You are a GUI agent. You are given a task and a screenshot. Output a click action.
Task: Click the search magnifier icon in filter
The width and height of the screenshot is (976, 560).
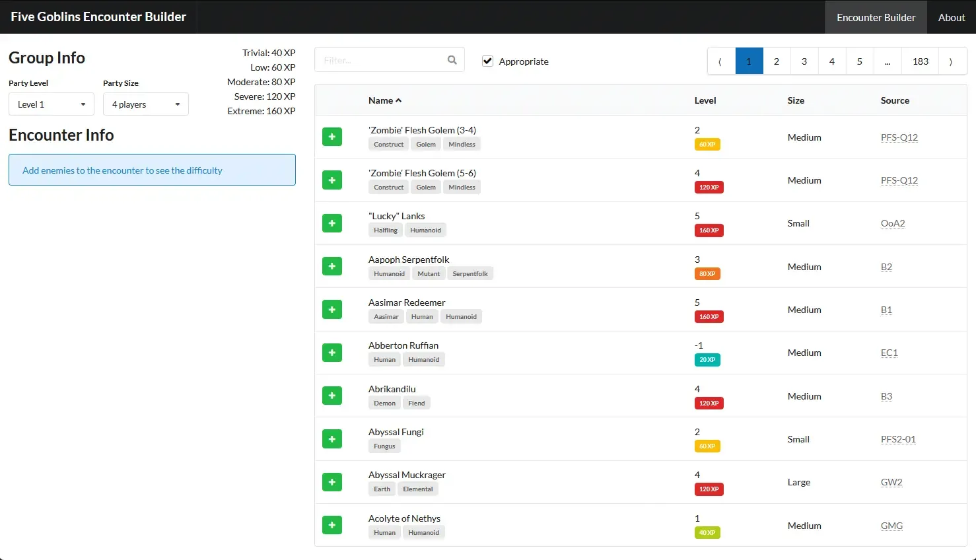click(x=452, y=60)
